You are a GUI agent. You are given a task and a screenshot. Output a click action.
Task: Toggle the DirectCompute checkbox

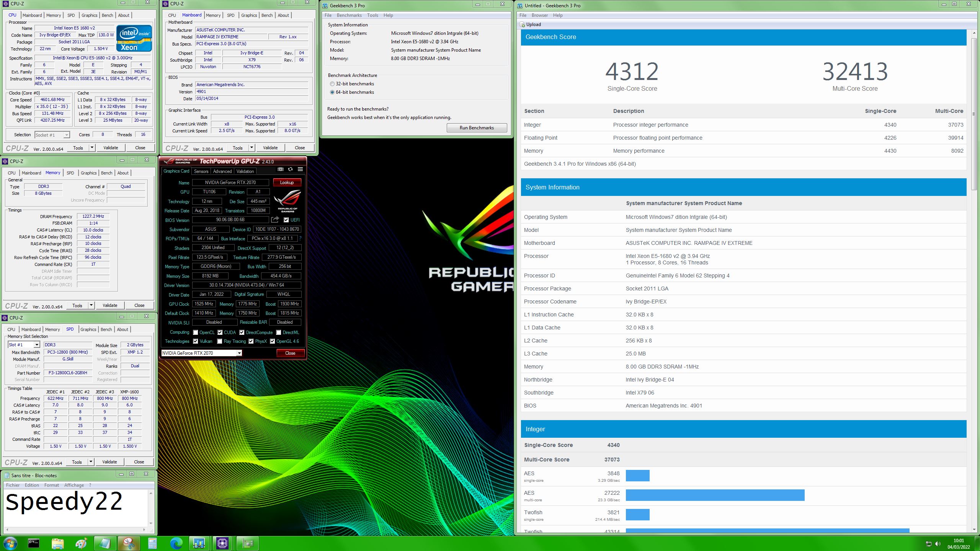(x=242, y=333)
